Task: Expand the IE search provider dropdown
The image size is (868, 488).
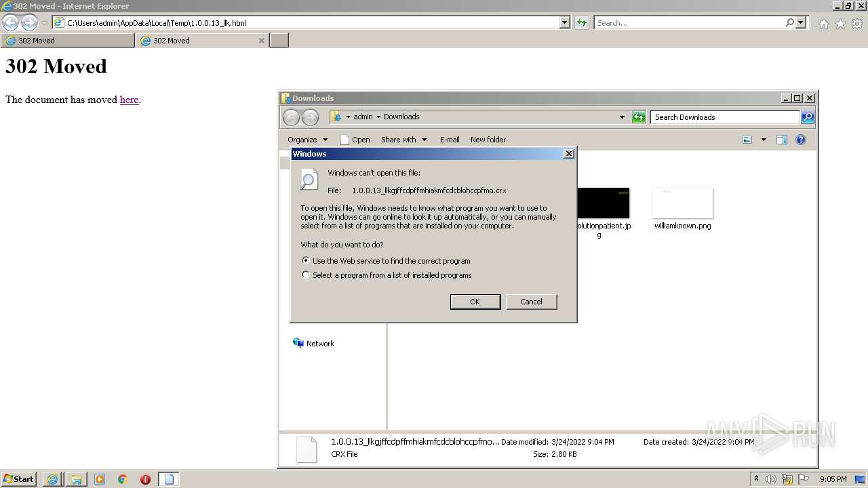Action: coord(801,22)
